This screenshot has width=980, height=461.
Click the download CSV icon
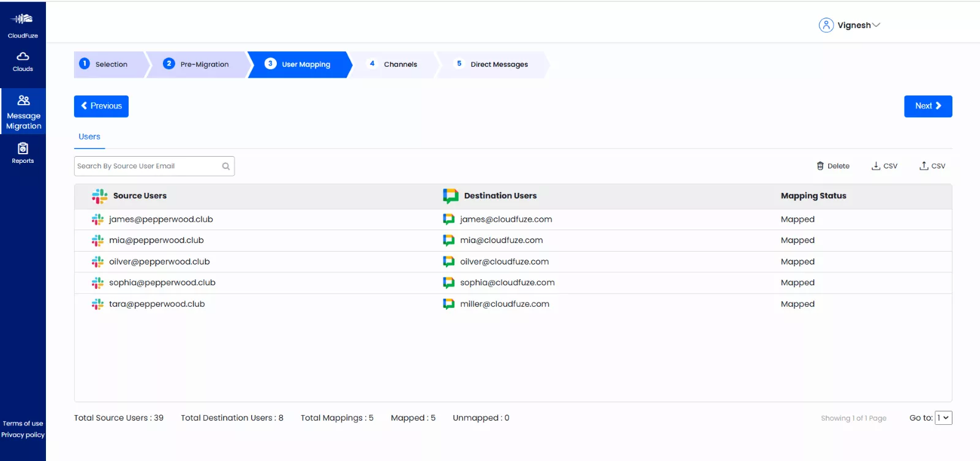coord(876,166)
